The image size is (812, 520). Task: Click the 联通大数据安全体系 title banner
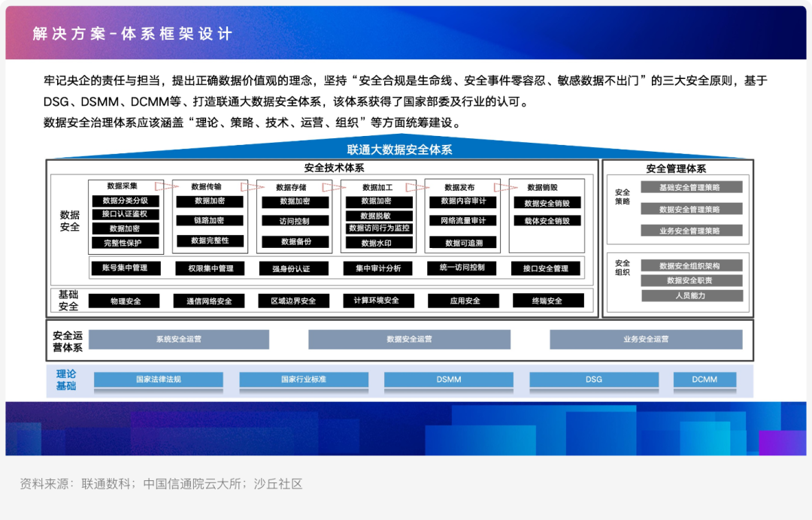point(399,150)
